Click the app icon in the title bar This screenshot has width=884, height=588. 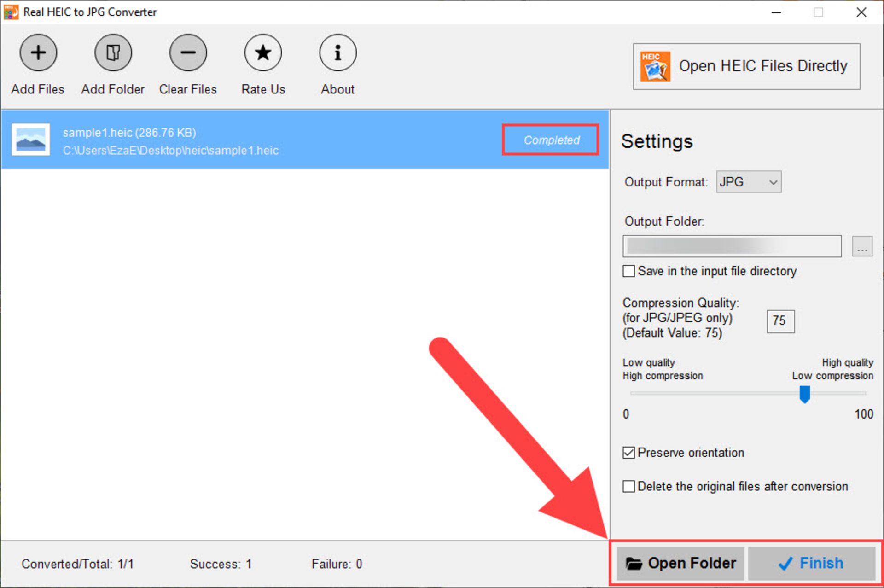click(x=11, y=12)
